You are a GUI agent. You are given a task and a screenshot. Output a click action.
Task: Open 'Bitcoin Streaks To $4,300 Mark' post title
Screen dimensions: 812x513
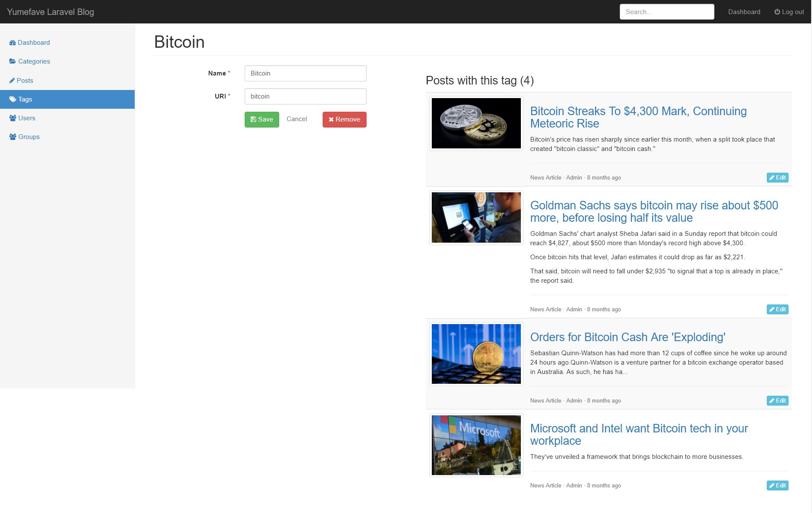pos(638,117)
